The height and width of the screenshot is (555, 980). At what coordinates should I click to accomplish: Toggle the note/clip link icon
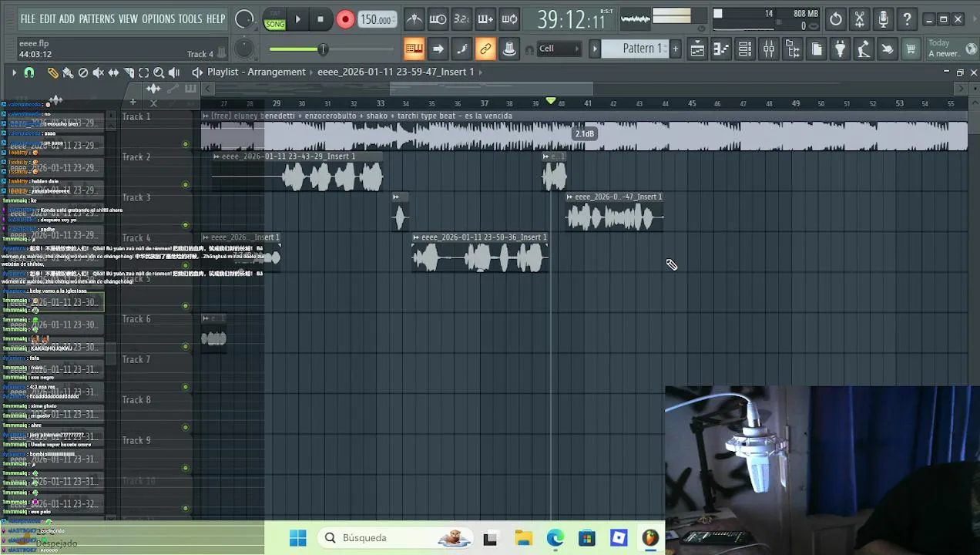[485, 49]
